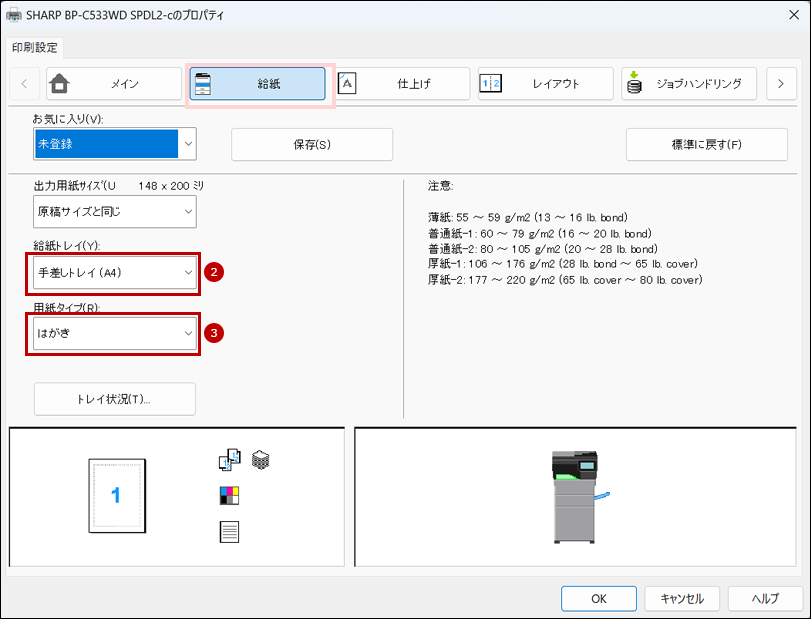Click the text document icon in preview
Image resolution: width=811 pixels, height=619 pixels.
click(x=229, y=532)
